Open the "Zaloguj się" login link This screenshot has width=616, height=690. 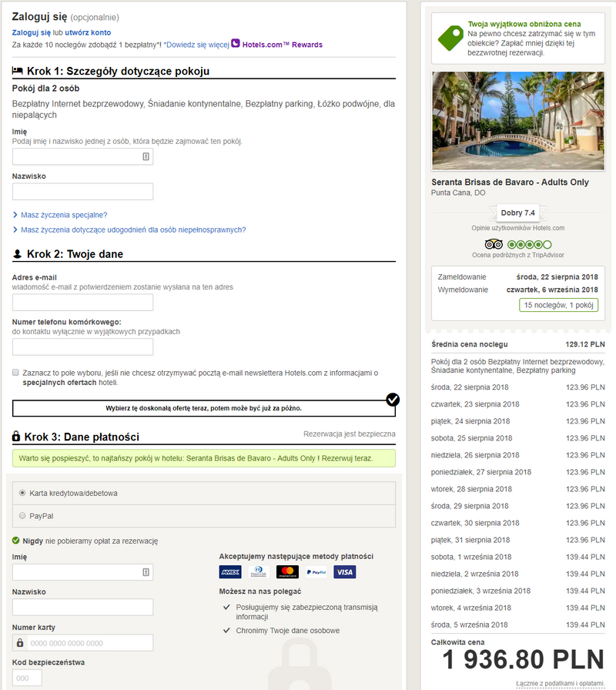[32, 33]
